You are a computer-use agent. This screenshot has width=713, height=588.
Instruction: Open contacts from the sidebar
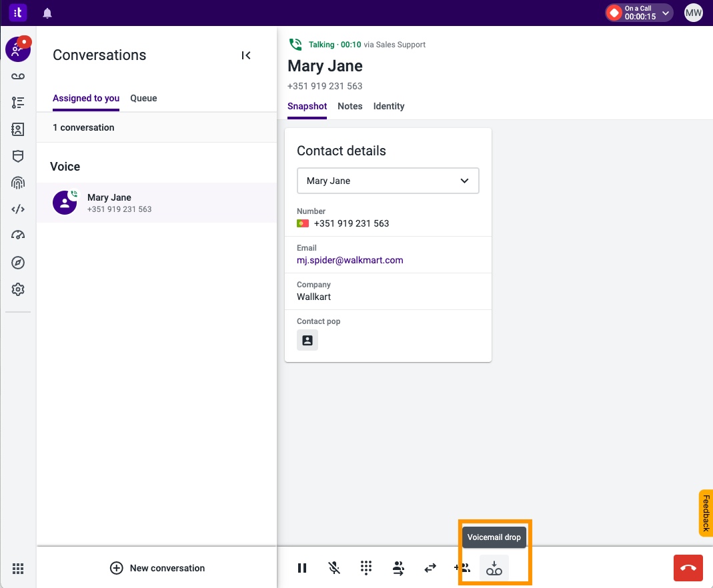point(18,129)
